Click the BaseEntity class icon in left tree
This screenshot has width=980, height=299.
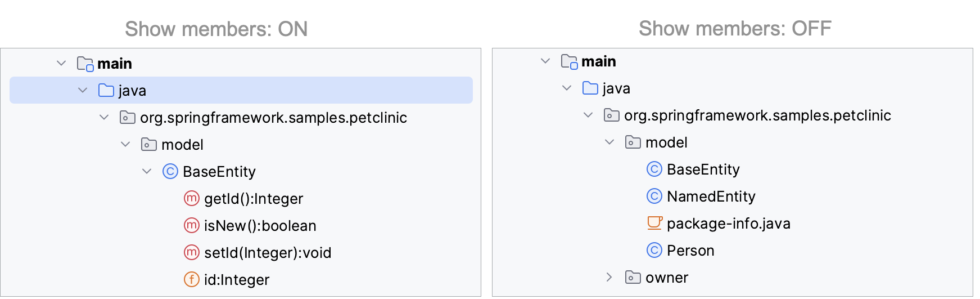pyautogui.click(x=170, y=171)
